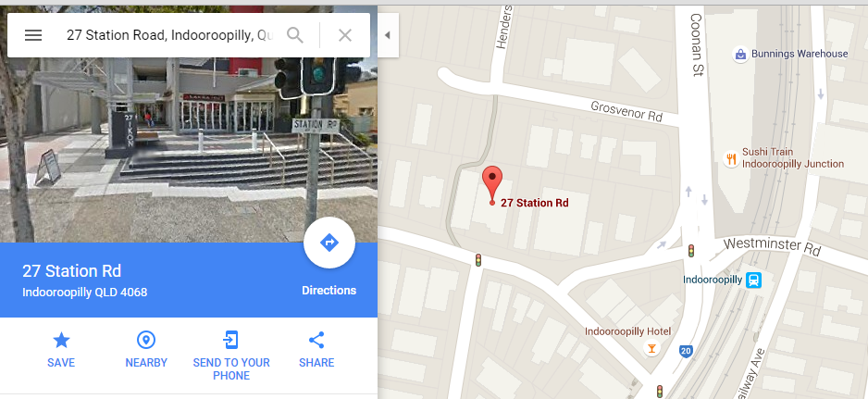
Task: Clear the search with the X icon
Action: pos(345,35)
